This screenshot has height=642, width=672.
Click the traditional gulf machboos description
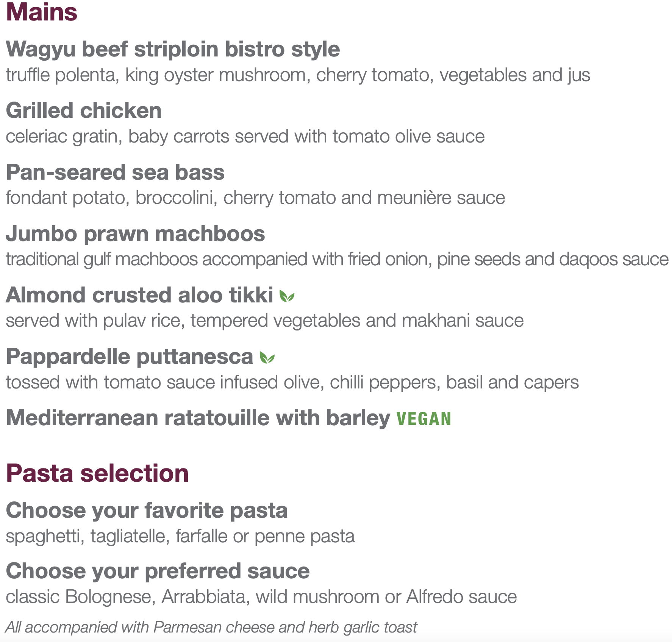[337, 259]
